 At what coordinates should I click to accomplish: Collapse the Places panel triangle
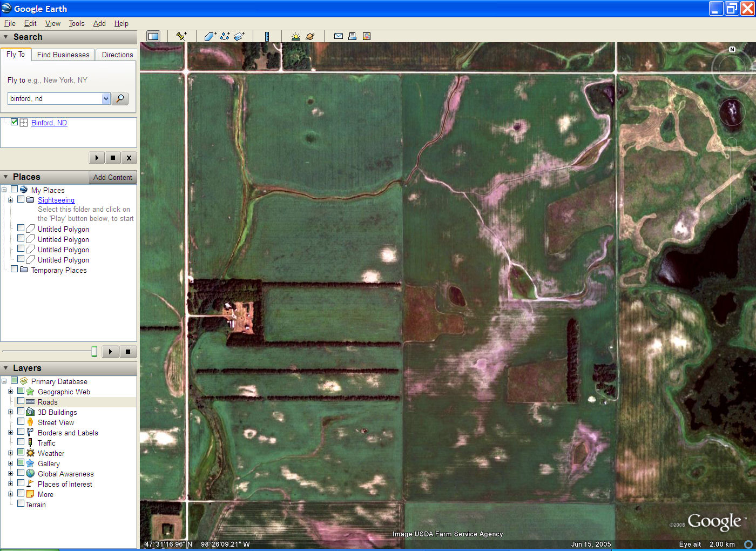coord(6,177)
